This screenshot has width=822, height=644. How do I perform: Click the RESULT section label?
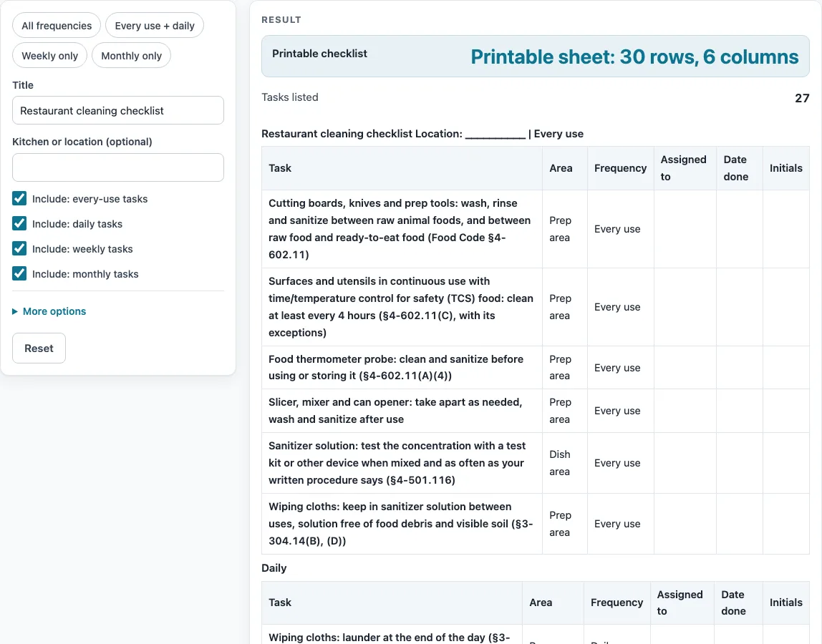point(281,20)
